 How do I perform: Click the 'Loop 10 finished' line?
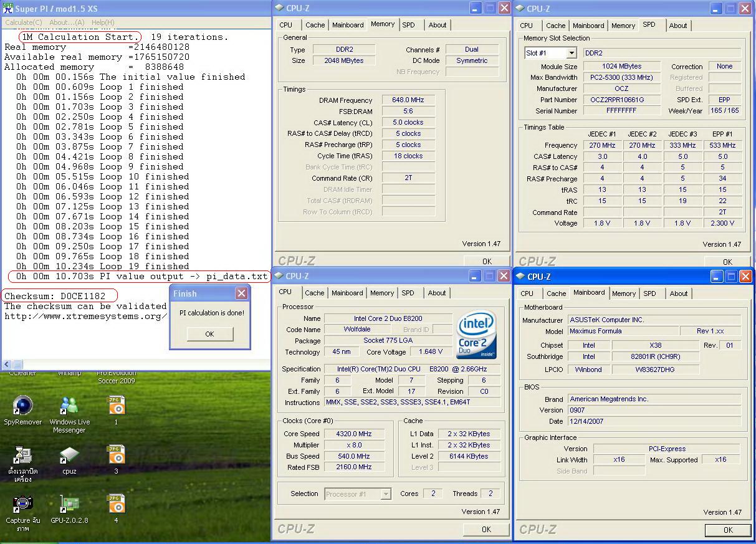point(103,176)
